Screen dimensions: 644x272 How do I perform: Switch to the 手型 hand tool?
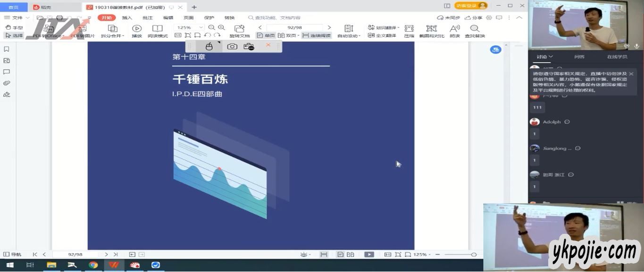click(14, 28)
